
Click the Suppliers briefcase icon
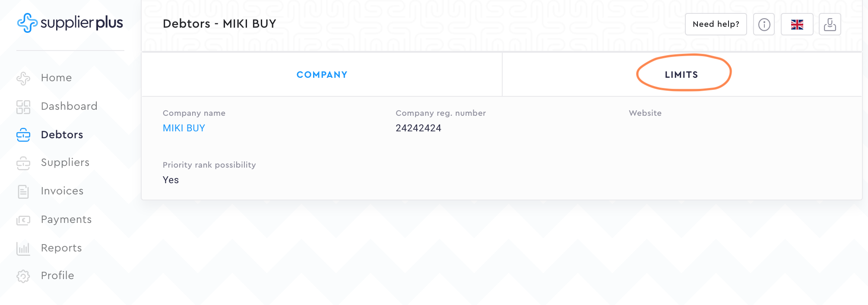tap(23, 163)
